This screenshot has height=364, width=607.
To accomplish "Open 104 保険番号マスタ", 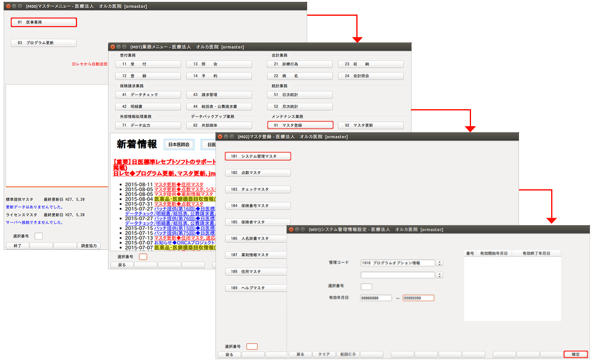I will point(258,206).
